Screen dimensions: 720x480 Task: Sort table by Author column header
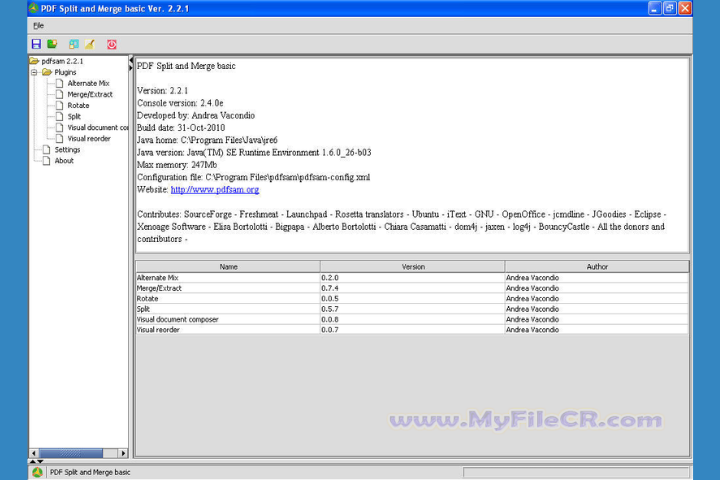[597, 266]
